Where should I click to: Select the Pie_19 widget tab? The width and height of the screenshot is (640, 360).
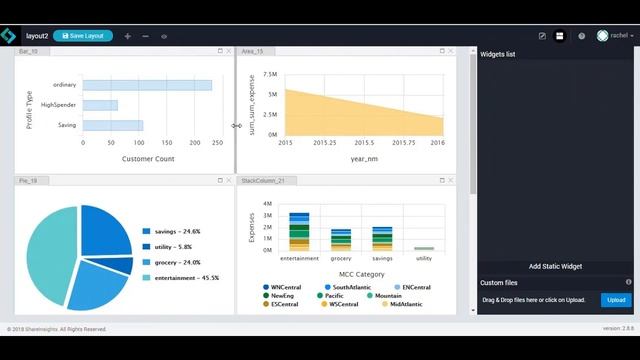tap(32, 180)
